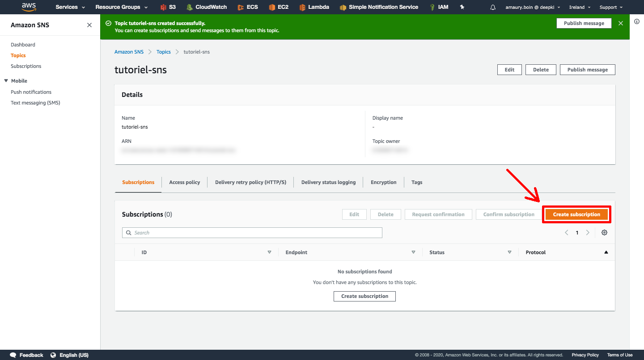Click the topic Delete button
This screenshot has height=360, width=644.
pos(541,70)
